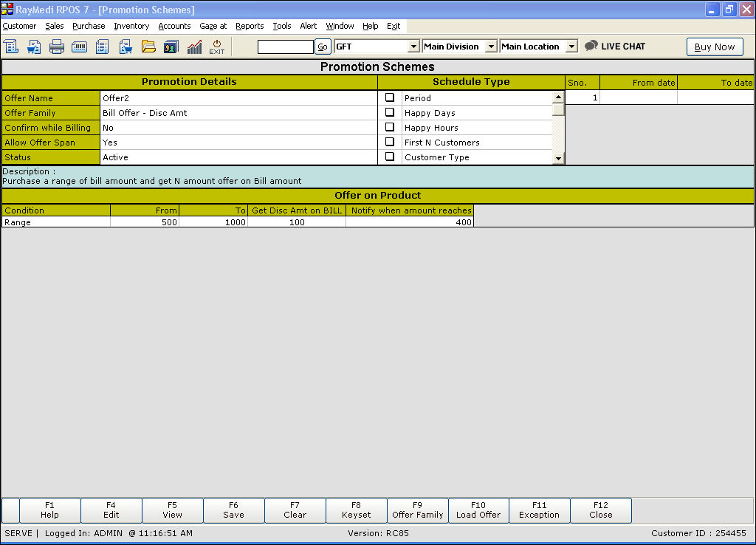Click the Go button
The width and height of the screenshot is (756, 545).
(323, 47)
